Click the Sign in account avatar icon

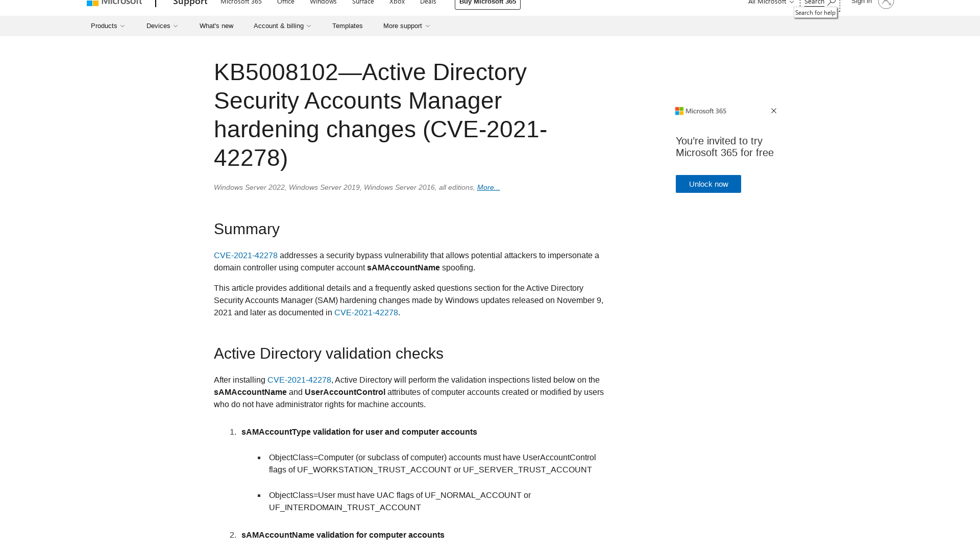point(886,3)
